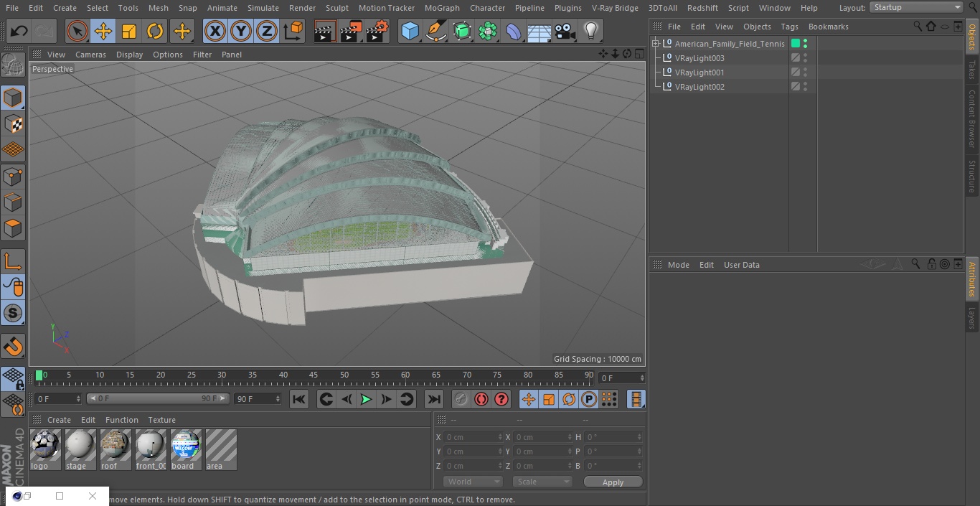Open the Render Settings

click(377, 32)
